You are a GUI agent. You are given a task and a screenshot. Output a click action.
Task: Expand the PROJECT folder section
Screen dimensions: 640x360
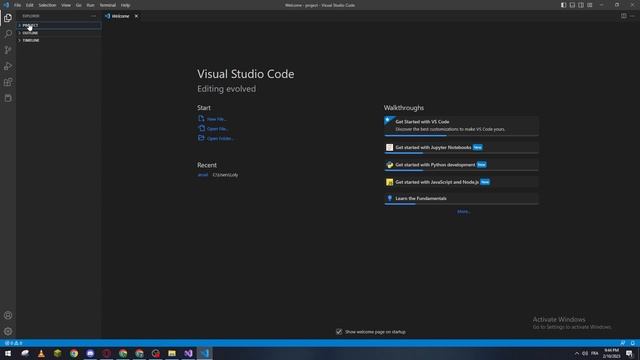coord(59,25)
